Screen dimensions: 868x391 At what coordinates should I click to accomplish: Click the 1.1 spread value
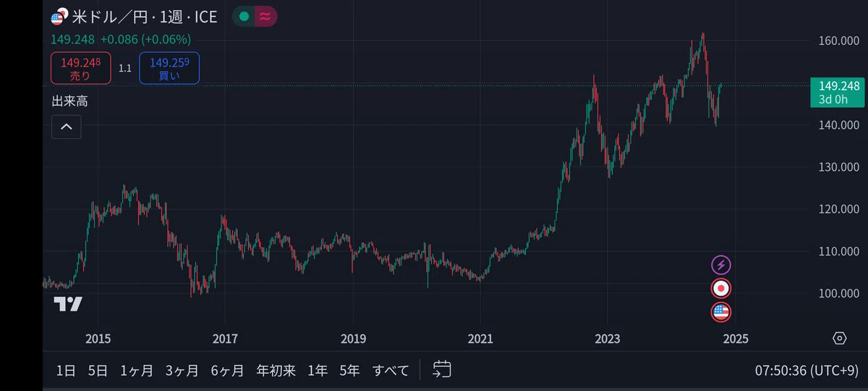click(x=125, y=68)
